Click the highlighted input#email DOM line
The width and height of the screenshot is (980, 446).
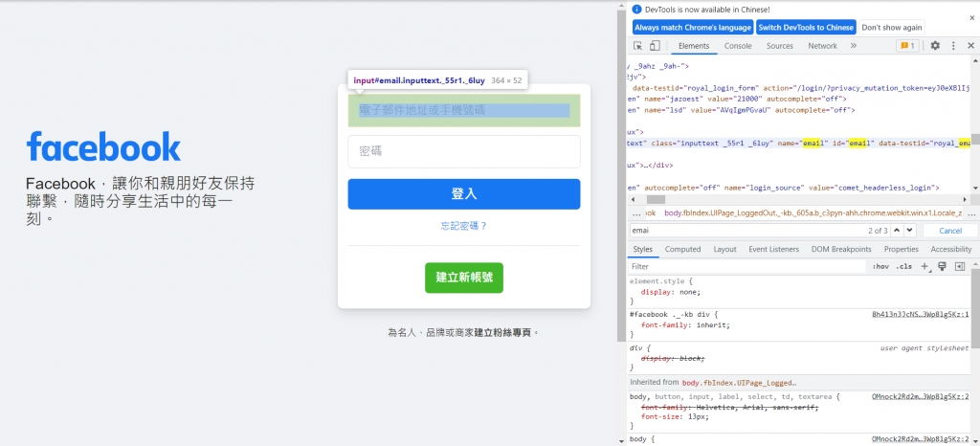pos(799,143)
